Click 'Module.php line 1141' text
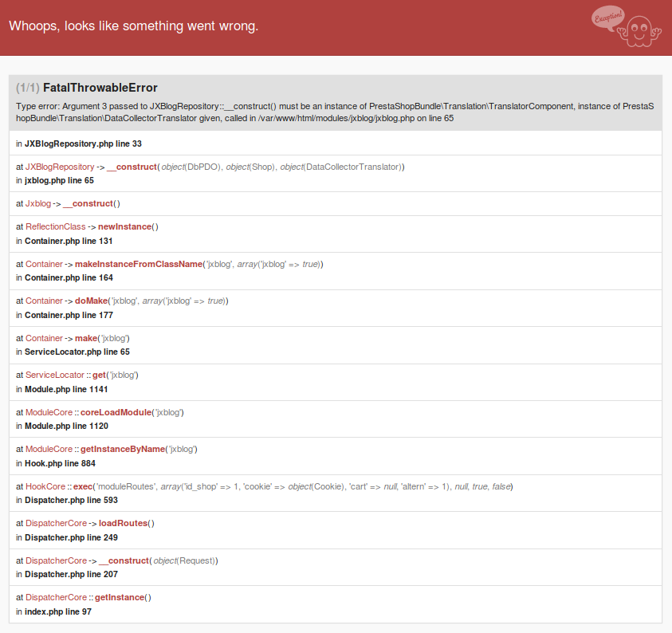 [x=66, y=389]
